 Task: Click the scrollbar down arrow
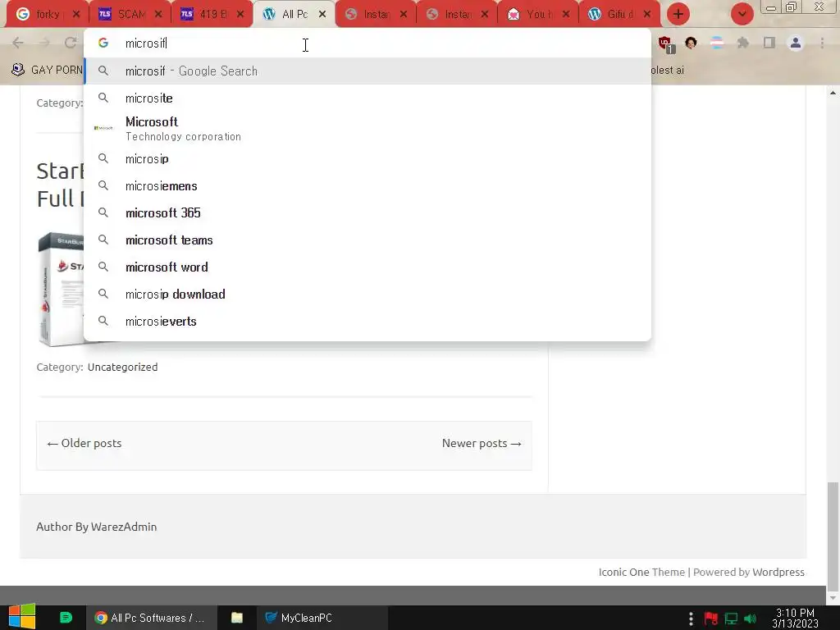(833, 598)
